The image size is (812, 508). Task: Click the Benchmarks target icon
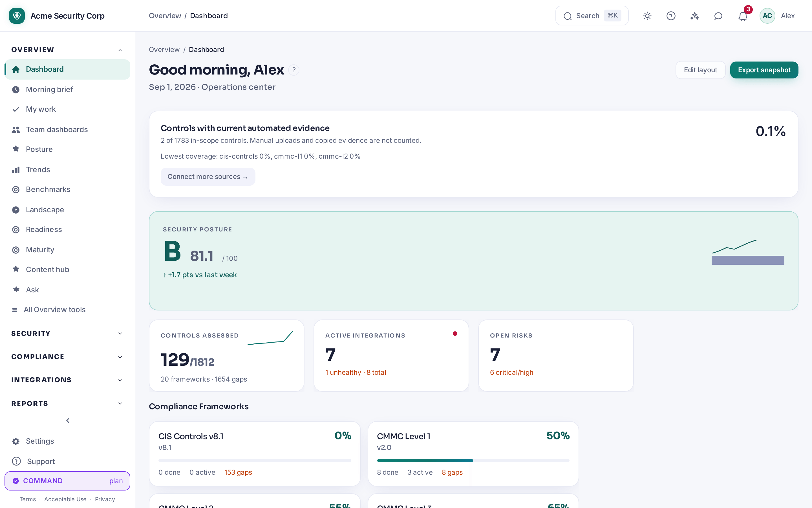[16, 190]
